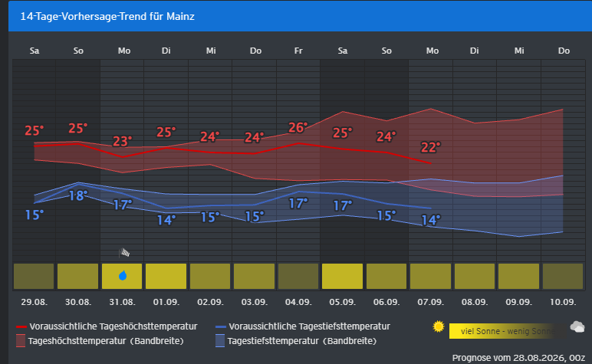Click the date label 29.08.
The height and width of the screenshot is (364, 592).
[x=34, y=302]
